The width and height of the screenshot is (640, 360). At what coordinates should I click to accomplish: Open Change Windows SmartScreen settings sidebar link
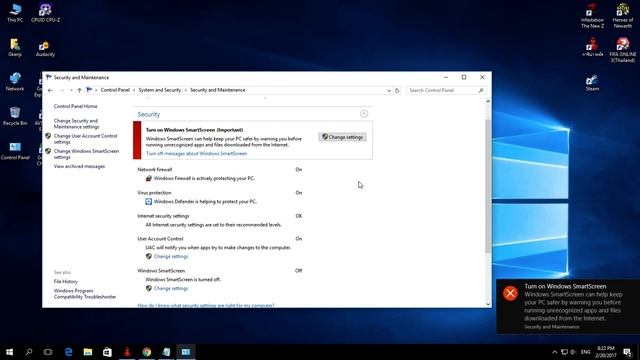point(86,154)
